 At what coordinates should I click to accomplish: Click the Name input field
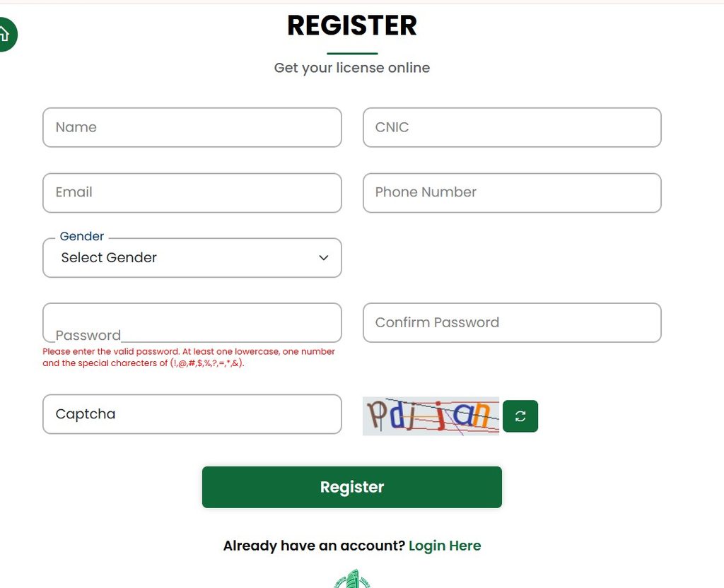tap(192, 127)
